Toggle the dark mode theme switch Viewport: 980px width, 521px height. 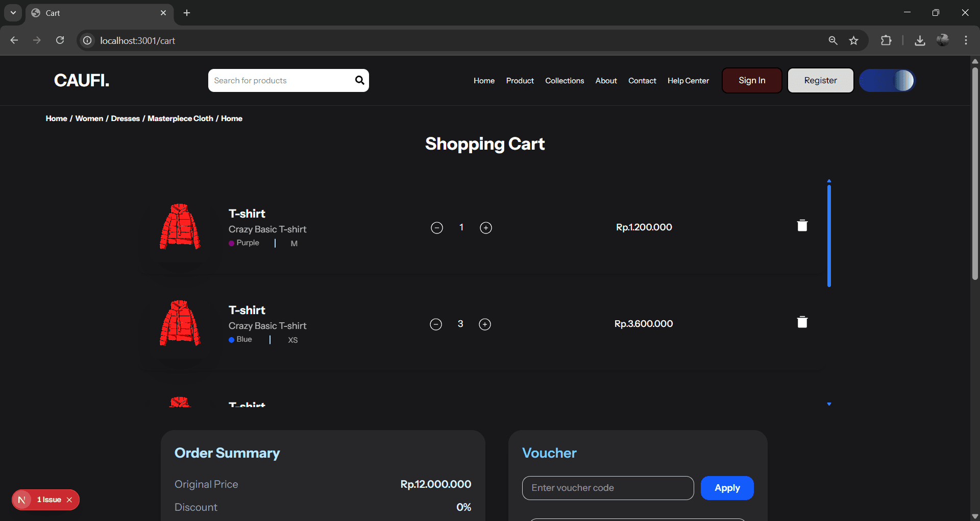(887, 81)
